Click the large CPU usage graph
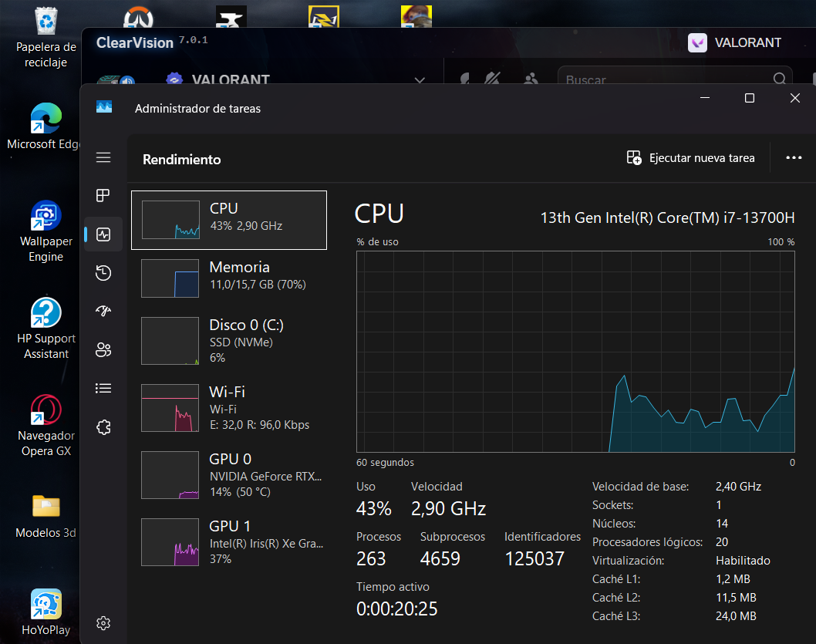 (575, 352)
